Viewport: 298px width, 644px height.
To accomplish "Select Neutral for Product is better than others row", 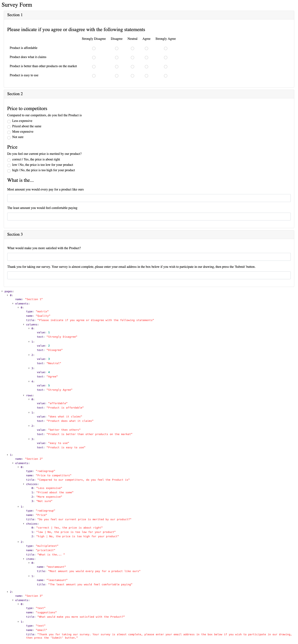I will [x=132, y=67].
